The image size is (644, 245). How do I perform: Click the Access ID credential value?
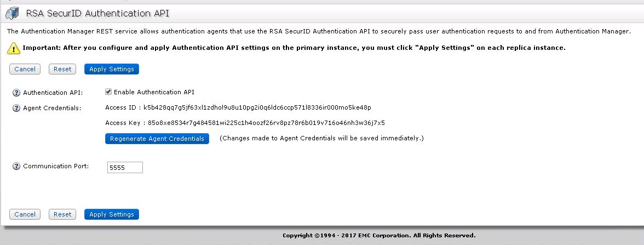257,107
